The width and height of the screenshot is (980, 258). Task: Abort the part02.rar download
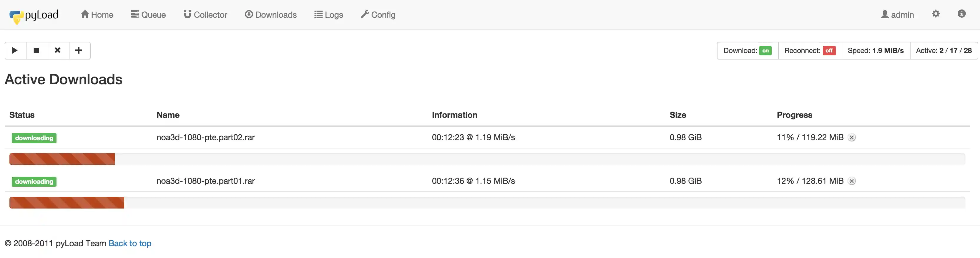[852, 138]
